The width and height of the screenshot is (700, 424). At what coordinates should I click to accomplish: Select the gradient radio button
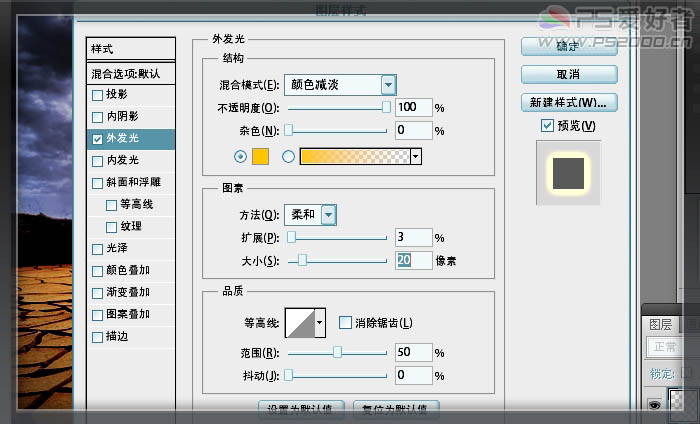(x=289, y=156)
